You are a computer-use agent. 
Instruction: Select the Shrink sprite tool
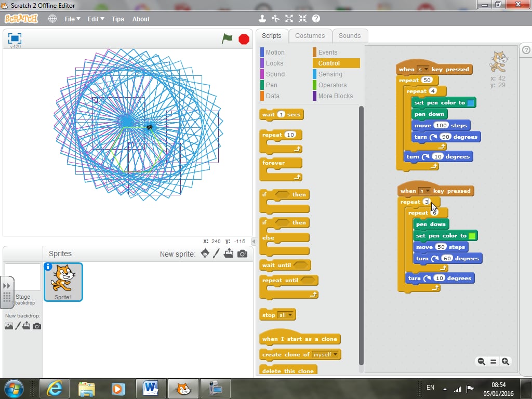pyautogui.click(x=303, y=19)
